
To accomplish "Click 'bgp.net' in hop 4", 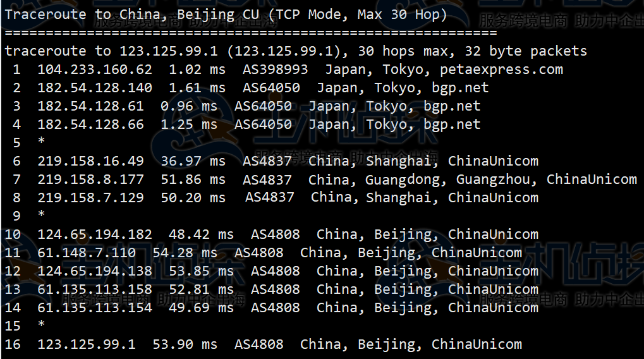I will [452, 125].
